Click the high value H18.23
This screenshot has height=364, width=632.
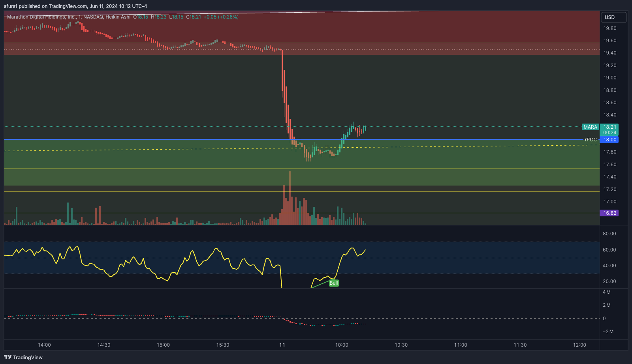[159, 17]
